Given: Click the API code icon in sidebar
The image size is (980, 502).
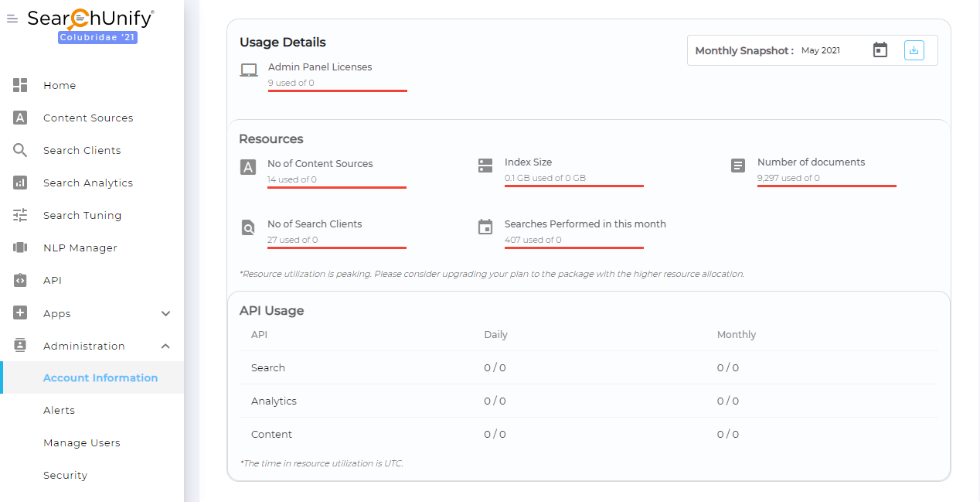Looking at the screenshot, I should pyautogui.click(x=20, y=280).
